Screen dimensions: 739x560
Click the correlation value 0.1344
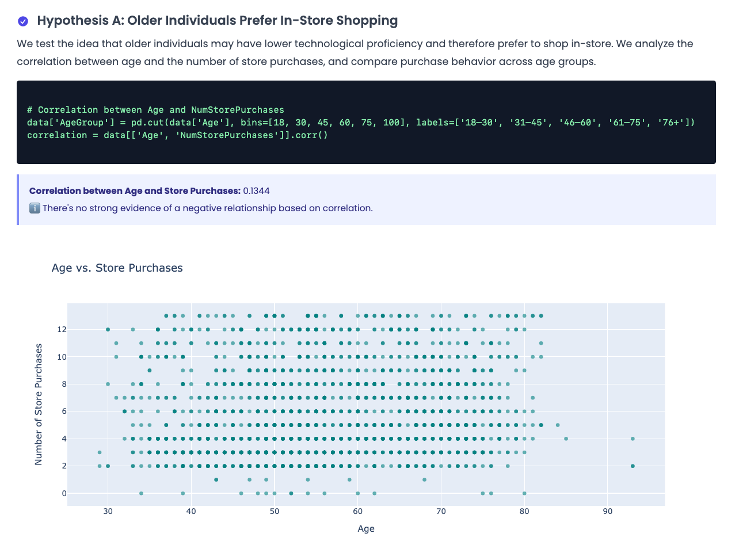coord(256,191)
